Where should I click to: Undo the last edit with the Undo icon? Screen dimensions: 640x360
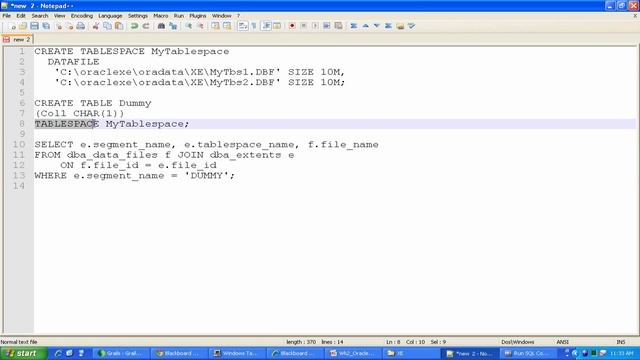pyautogui.click(x=134, y=26)
